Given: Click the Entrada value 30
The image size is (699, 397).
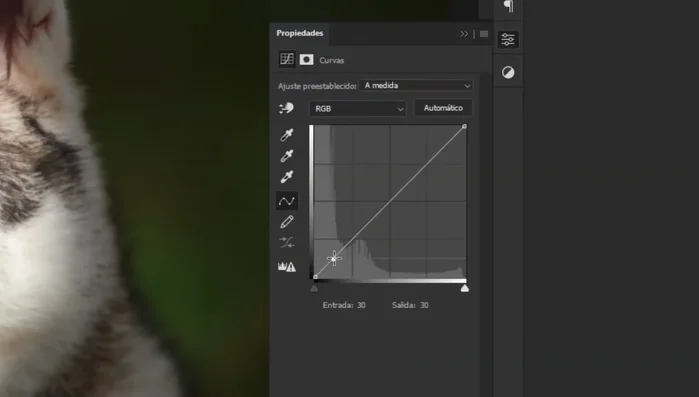Looking at the screenshot, I should coord(361,305).
